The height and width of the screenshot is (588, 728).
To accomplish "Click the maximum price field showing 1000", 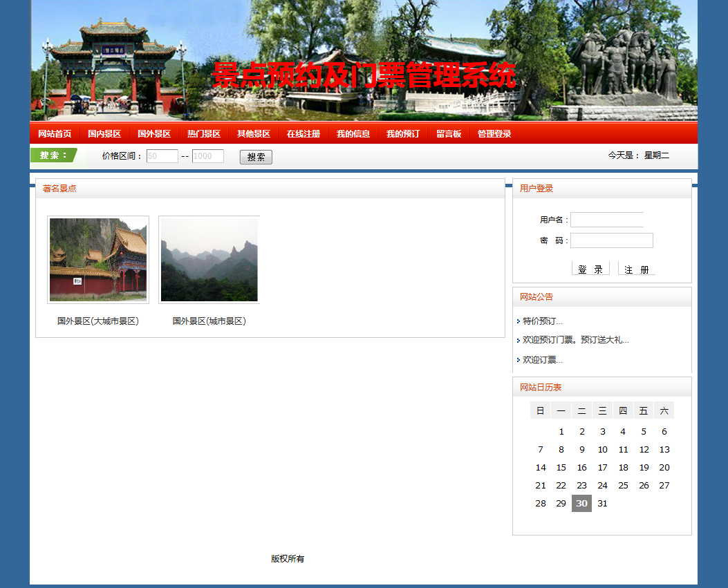I will 208,156.
